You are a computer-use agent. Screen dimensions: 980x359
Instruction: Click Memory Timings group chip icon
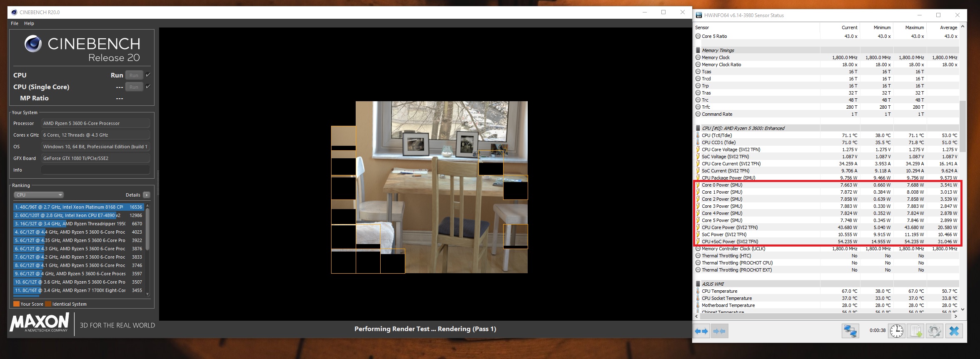[698, 50]
